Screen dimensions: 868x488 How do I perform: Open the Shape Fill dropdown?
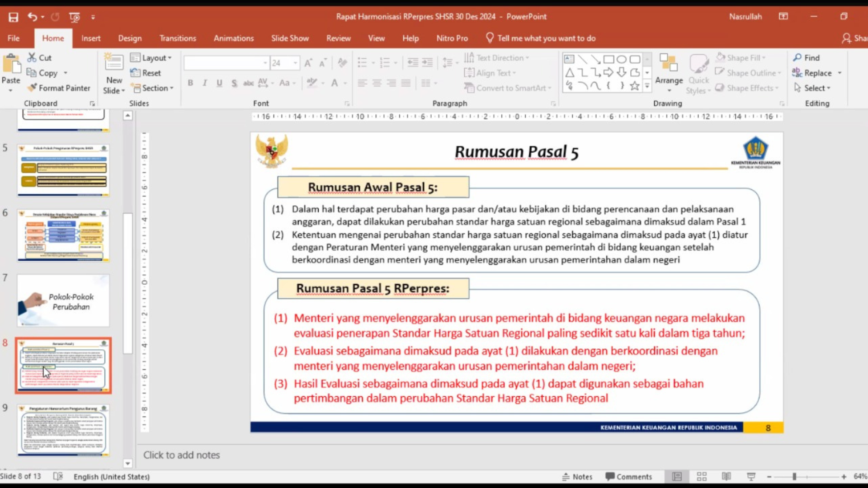tap(741, 58)
